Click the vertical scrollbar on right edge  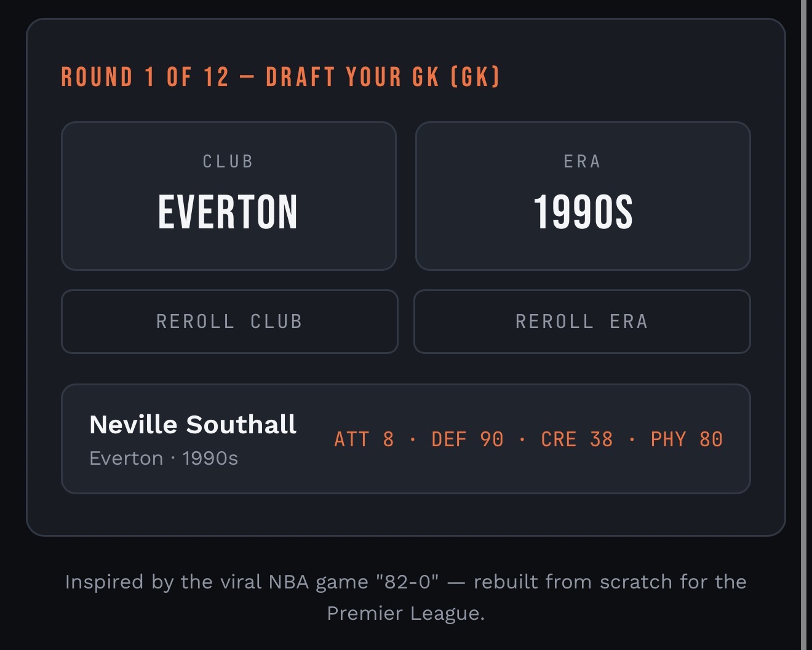pos(803,325)
